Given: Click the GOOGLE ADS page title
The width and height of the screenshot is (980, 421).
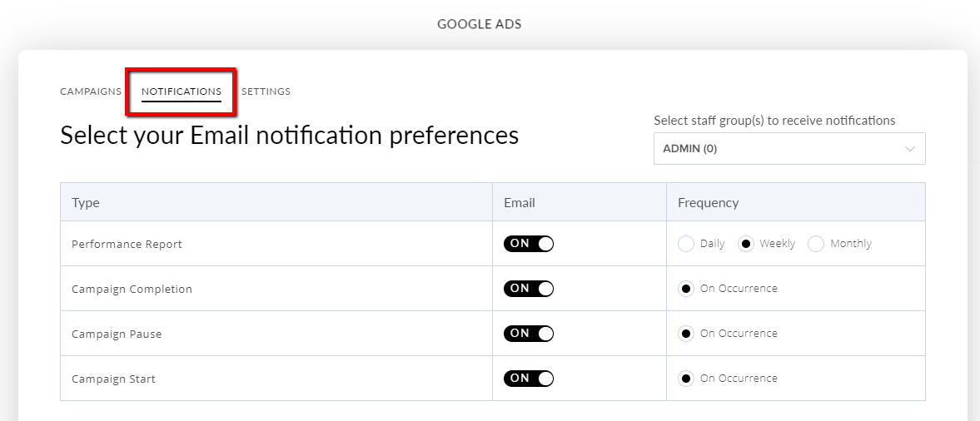Looking at the screenshot, I should [480, 24].
